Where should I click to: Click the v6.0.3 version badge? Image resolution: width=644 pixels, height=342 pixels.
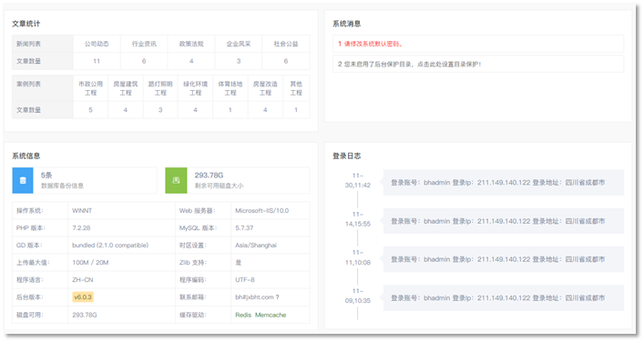[83, 297]
